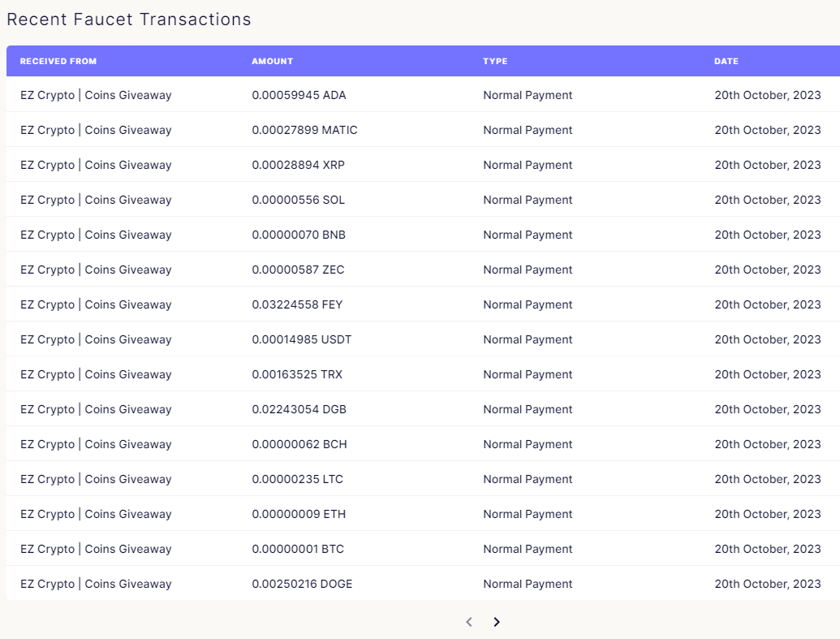Select amount 0.00028894 XRP

click(299, 165)
